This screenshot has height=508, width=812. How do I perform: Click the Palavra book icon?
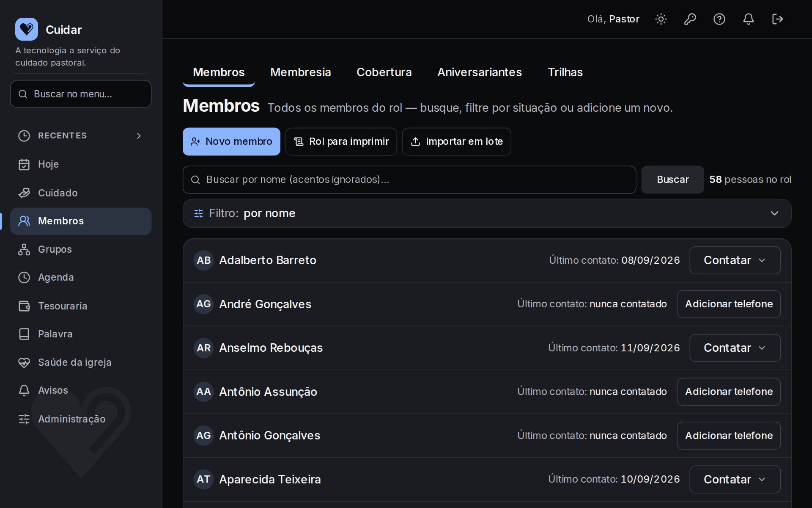(24, 334)
